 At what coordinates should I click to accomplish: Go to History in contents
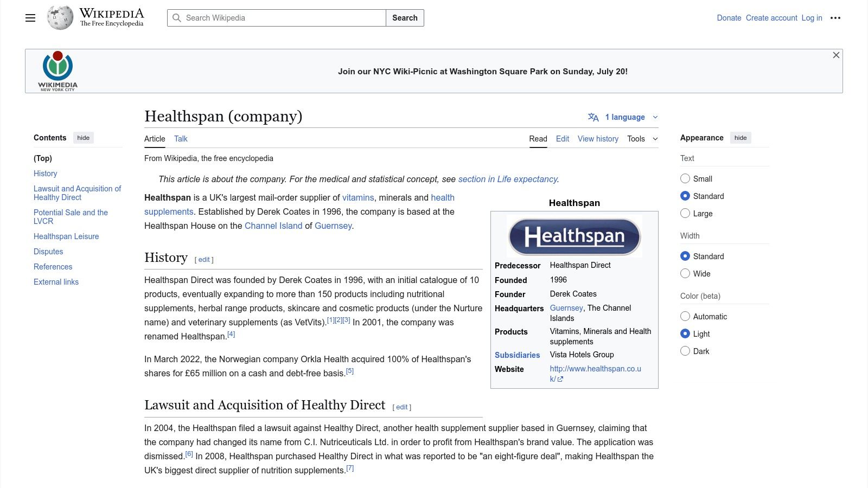46,174
